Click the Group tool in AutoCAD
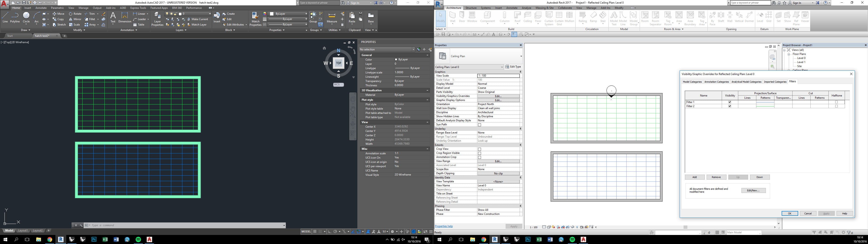 click(313, 17)
